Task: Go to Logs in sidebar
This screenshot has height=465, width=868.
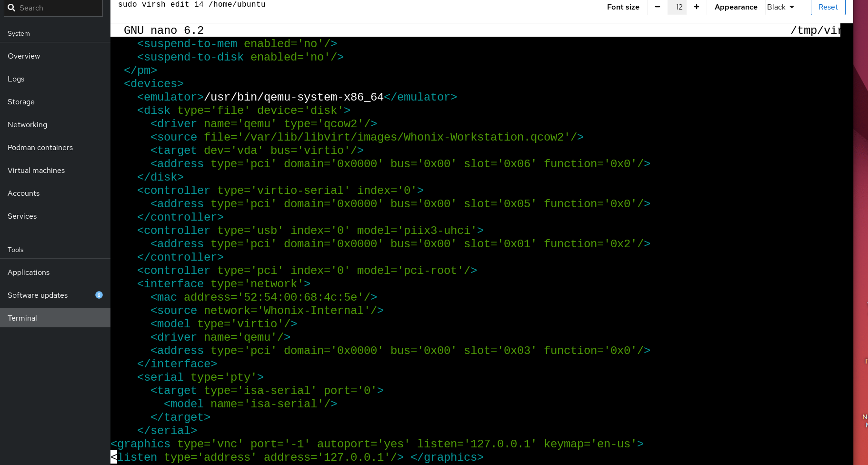Action: [16, 79]
